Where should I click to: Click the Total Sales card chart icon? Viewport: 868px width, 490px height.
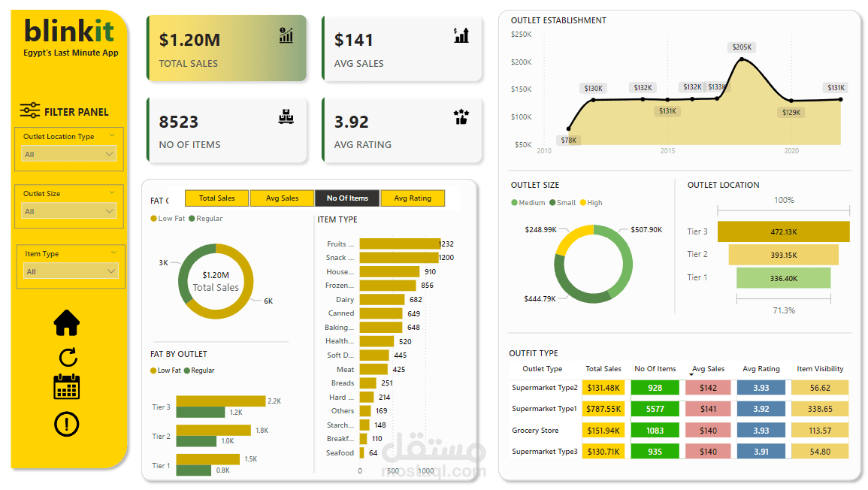pyautogui.click(x=286, y=35)
